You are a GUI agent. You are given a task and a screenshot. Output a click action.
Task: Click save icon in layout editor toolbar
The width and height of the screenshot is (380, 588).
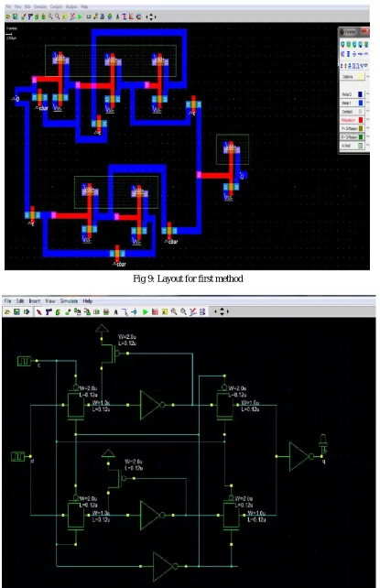(x=15, y=16)
